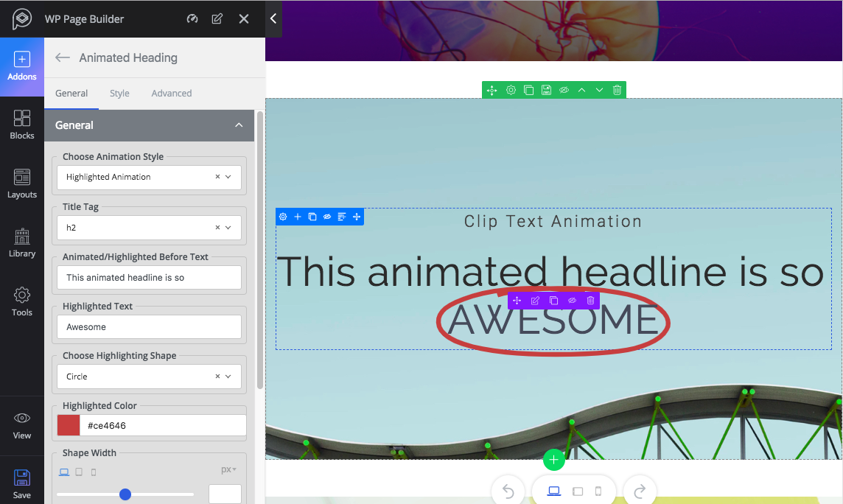Collapse the General settings section

[239, 125]
